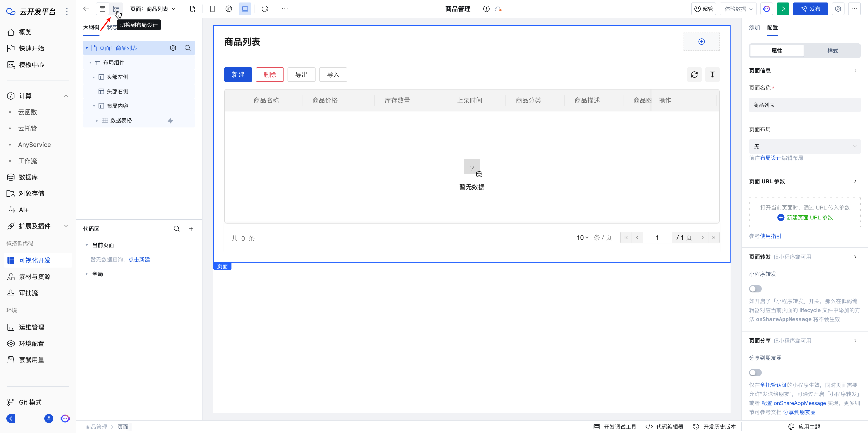
Task: Click the 导出 button
Action: (301, 75)
